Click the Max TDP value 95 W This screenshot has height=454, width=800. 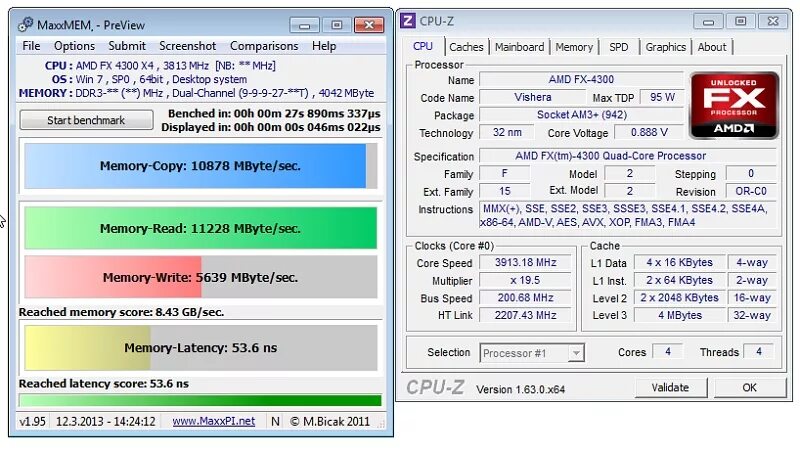point(662,97)
